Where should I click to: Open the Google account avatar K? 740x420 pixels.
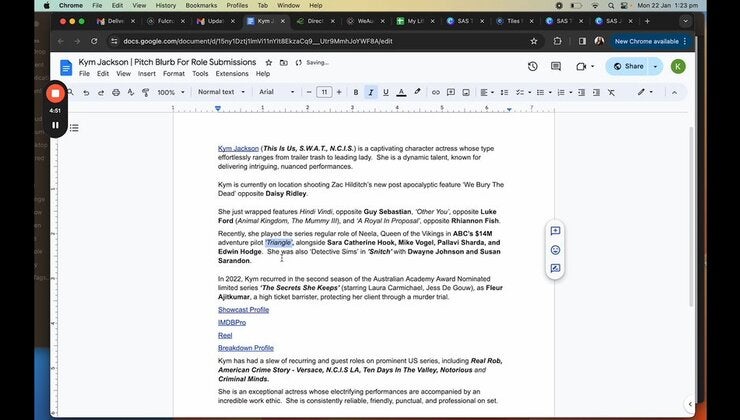(678, 67)
